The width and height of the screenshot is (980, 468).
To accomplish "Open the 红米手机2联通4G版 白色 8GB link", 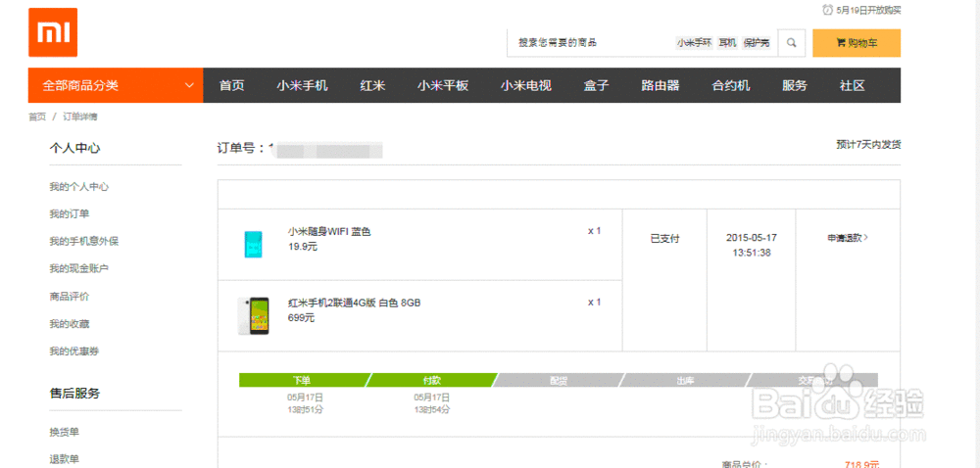I will [x=355, y=304].
